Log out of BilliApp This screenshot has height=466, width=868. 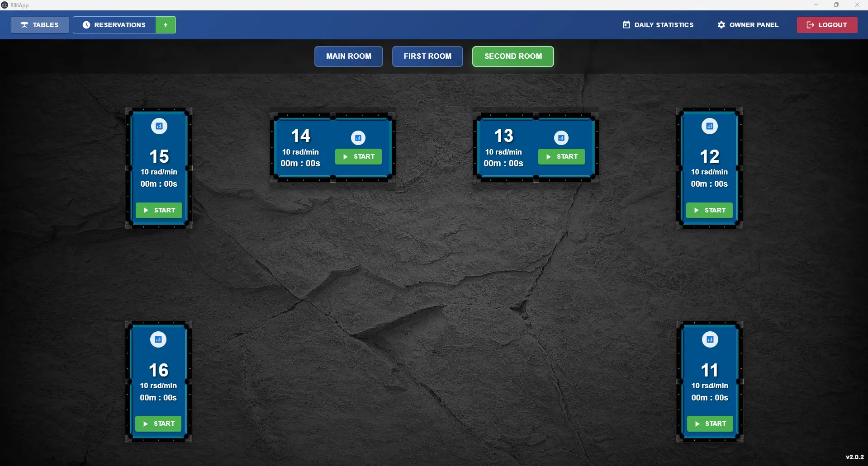(826, 25)
